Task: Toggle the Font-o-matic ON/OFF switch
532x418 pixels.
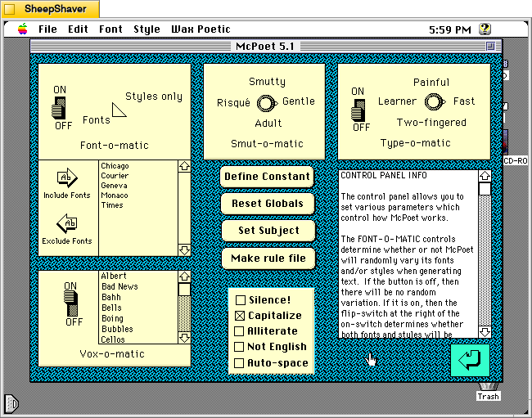Action: (x=59, y=108)
